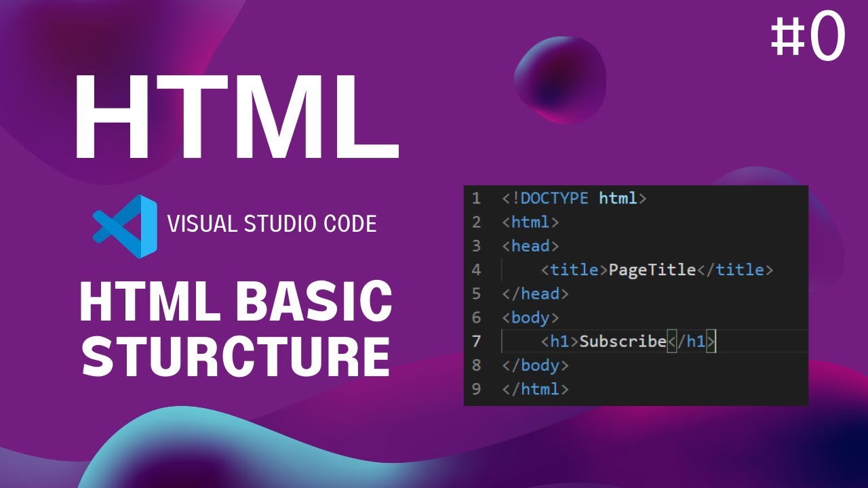The height and width of the screenshot is (488, 868).
Task: Click the Subscribe text inside h1
Action: [623, 342]
